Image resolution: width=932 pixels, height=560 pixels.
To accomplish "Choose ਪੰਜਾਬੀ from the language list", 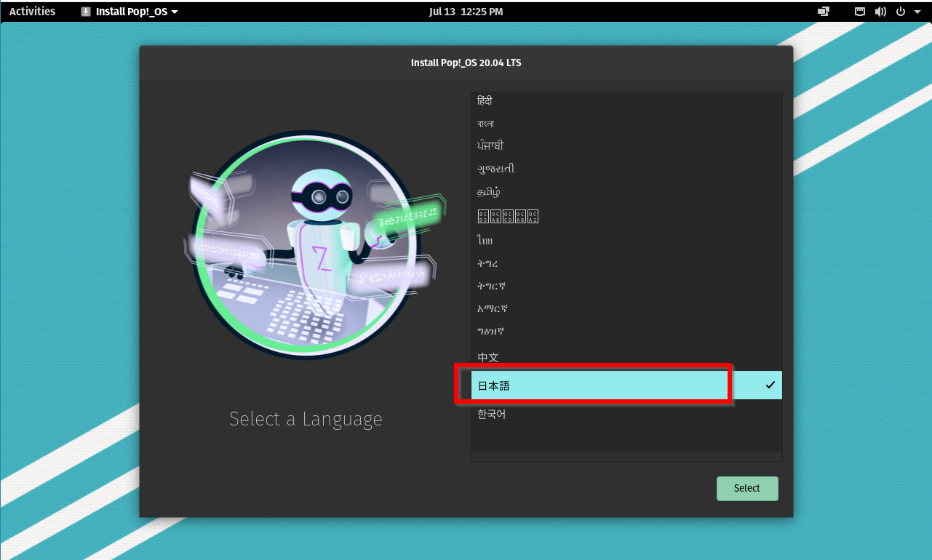I will point(626,146).
